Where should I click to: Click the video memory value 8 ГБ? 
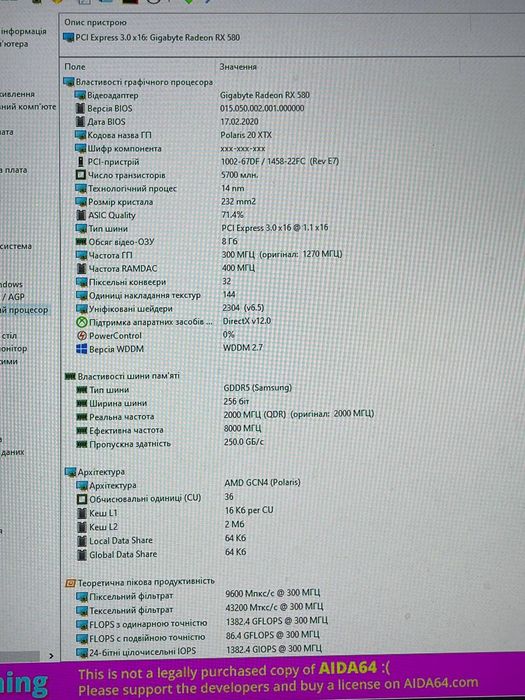(229, 241)
